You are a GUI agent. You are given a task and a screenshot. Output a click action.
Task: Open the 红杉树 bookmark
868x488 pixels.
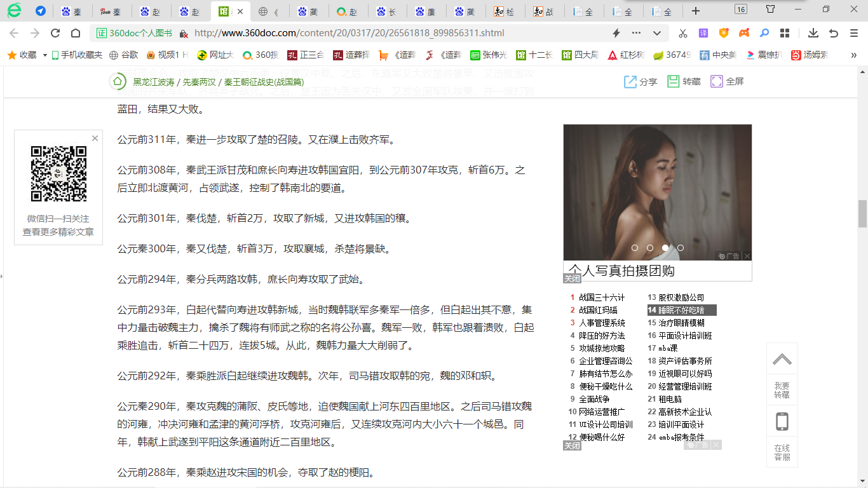click(626, 55)
